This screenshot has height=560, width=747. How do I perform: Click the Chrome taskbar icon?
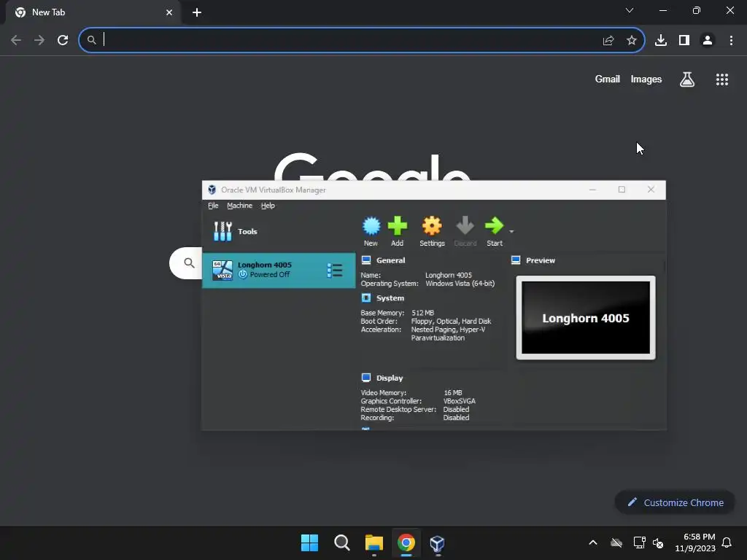coord(406,542)
